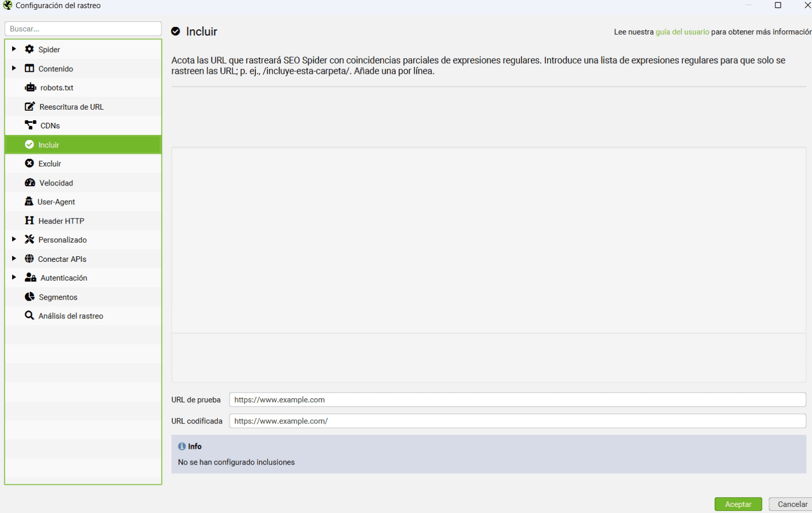Click the Análisis del rastreo magnifier icon
The height and width of the screenshot is (513, 812).
pos(29,315)
